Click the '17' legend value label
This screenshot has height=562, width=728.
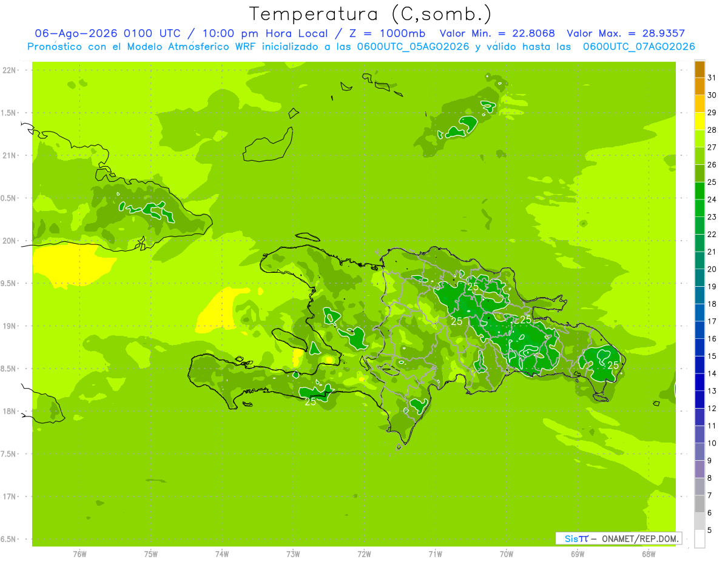point(712,321)
